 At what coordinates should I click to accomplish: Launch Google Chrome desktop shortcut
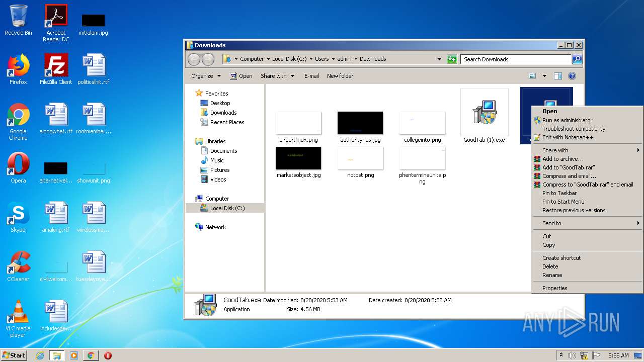pyautogui.click(x=18, y=122)
